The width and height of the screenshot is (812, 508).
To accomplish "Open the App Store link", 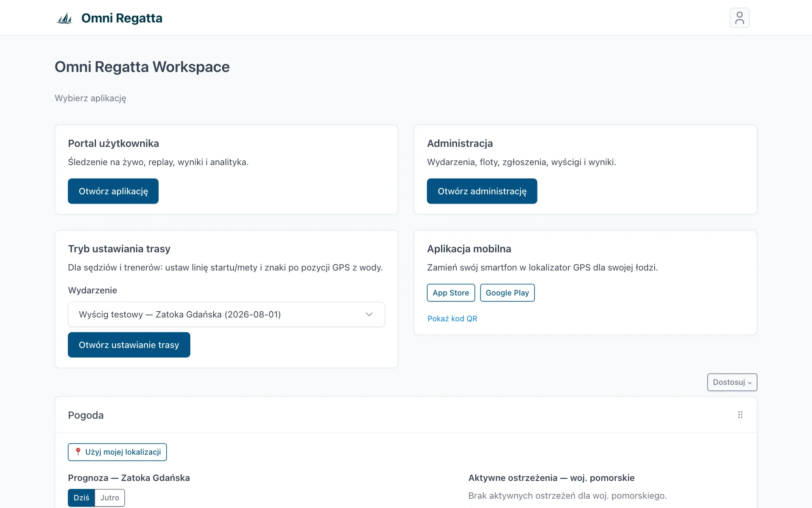I will coord(451,293).
